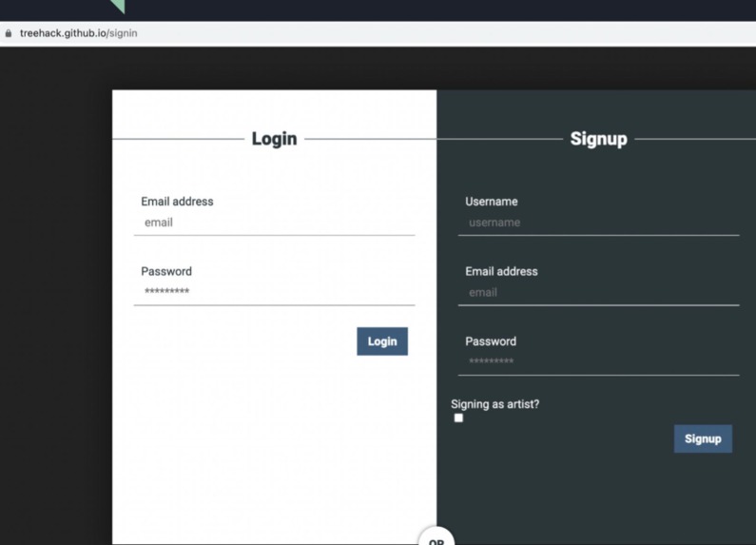
Task: Click the Password label in Login panel
Action: tap(166, 271)
